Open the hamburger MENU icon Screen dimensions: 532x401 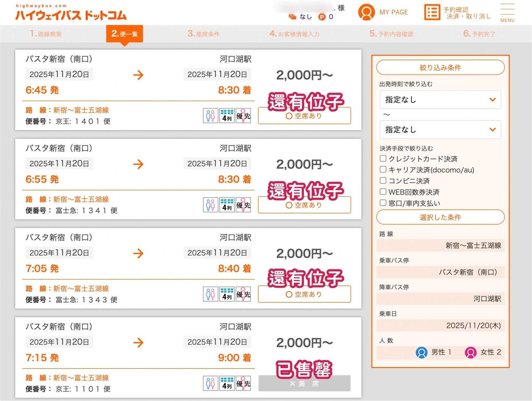point(507,12)
